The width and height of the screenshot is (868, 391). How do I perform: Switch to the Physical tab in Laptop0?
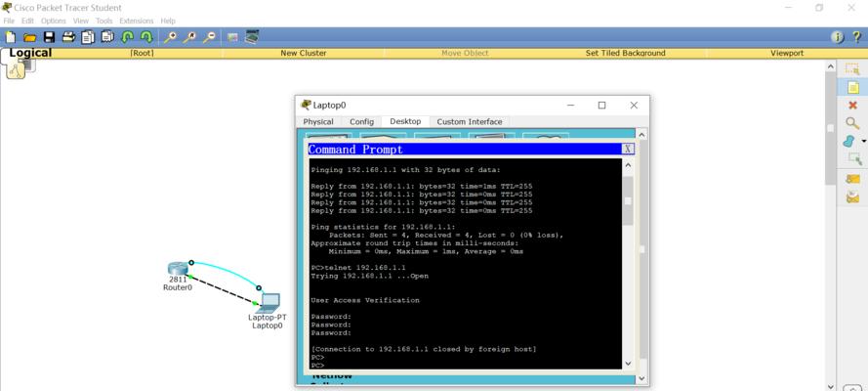[x=318, y=122]
